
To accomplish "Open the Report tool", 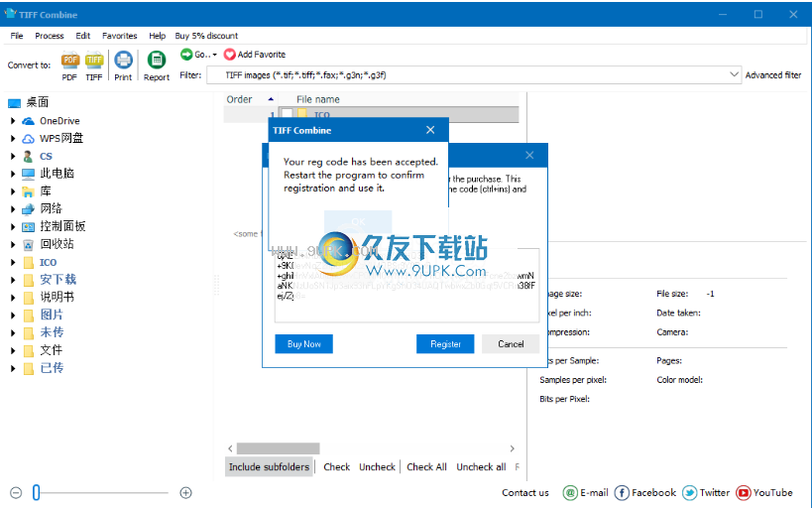I will [x=157, y=61].
